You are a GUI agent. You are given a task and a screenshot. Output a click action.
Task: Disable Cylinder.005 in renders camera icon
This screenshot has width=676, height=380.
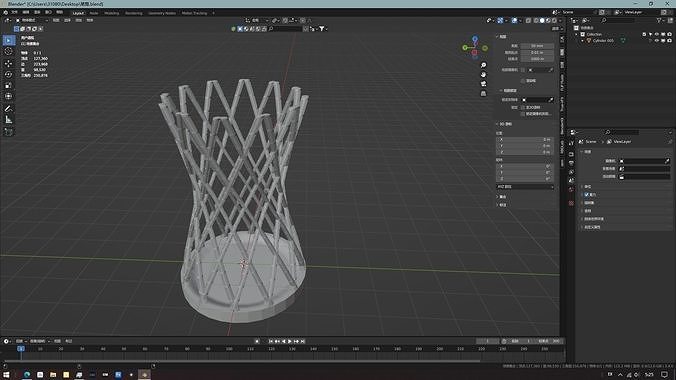669,41
